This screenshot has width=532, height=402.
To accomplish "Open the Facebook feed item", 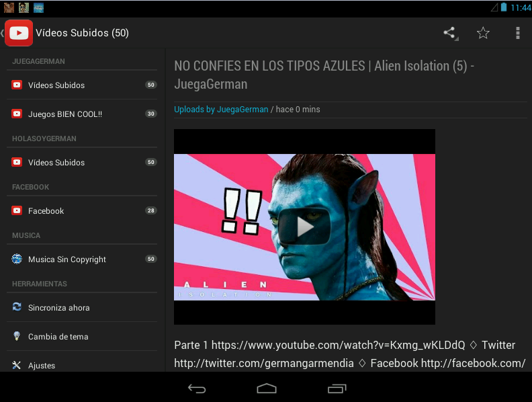I will tap(82, 210).
